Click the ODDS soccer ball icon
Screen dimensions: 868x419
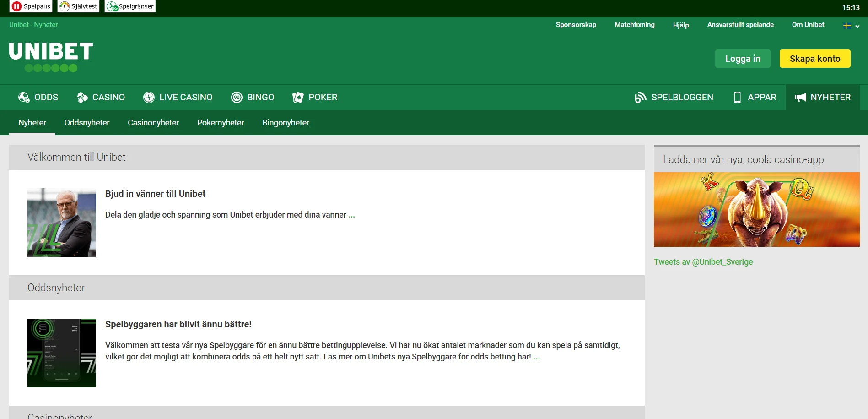click(x=24, y=97)
